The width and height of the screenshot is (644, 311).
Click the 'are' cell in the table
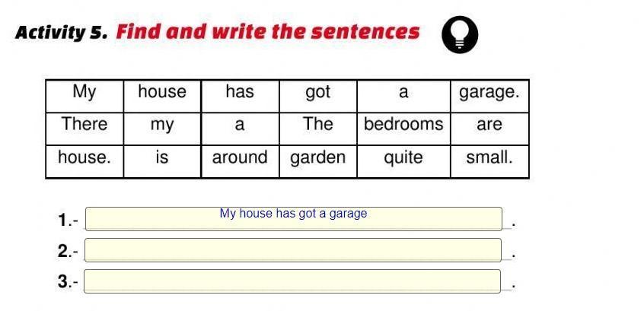pos(489,125)
